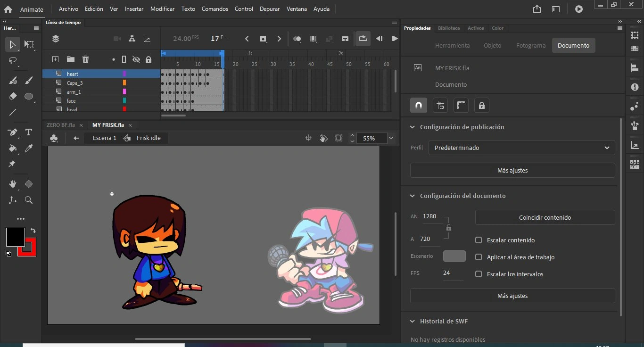
Task: Open the Escenario stage color swatch
Action: point(454,256)
